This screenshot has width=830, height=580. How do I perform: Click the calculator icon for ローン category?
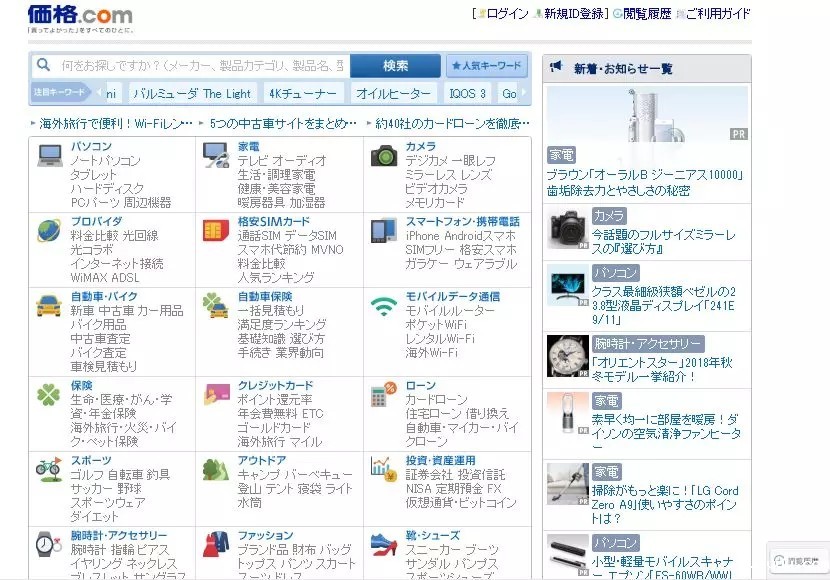(x=381, y=394)
